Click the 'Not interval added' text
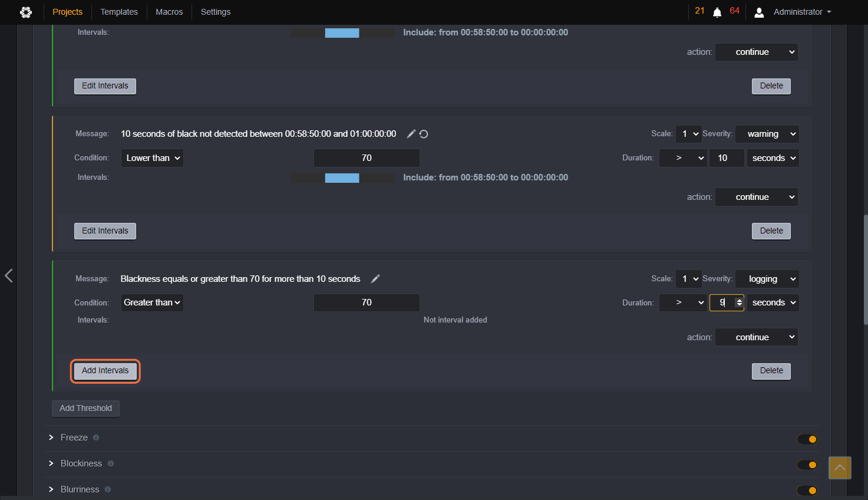 [x=456, y=320]
